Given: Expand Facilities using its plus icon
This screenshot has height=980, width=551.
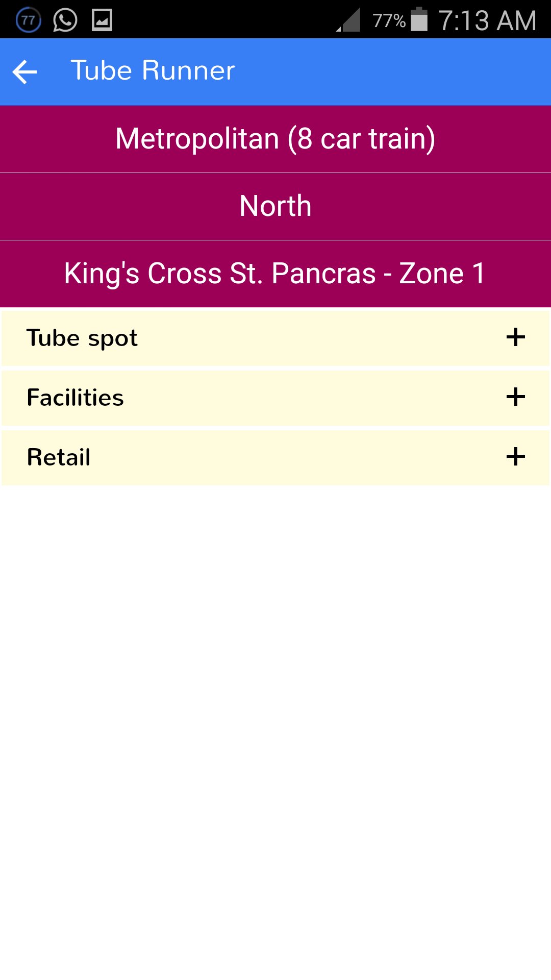Looking at the screenshot, I should click(515, 397).
